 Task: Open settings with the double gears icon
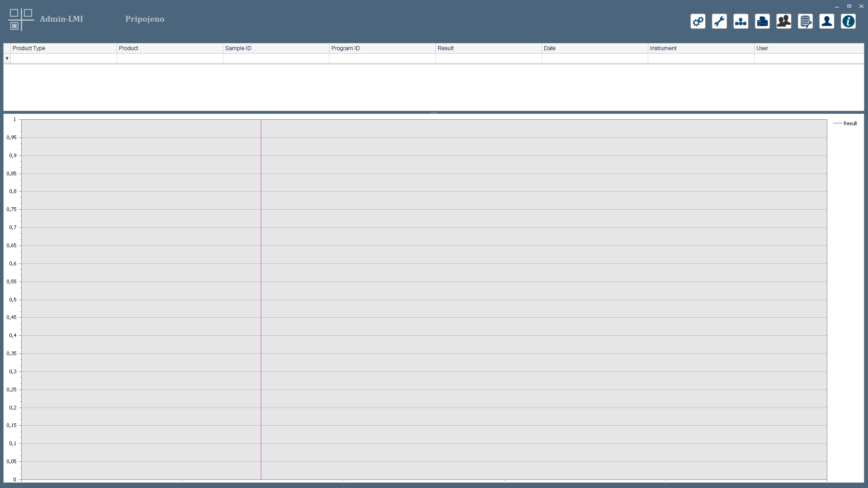click(x=698, y=21)
